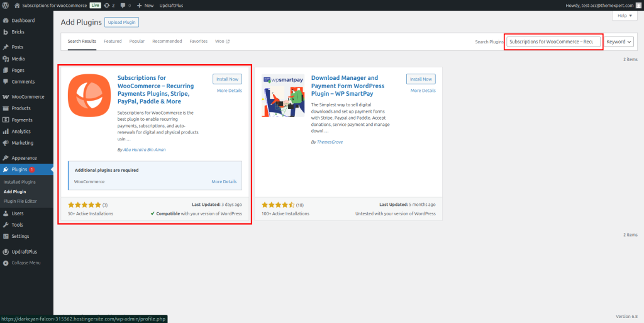Click the five-star rating of Subscriptions plugin
The width and height of the screenshot is (644, 323).
(84, 205)
